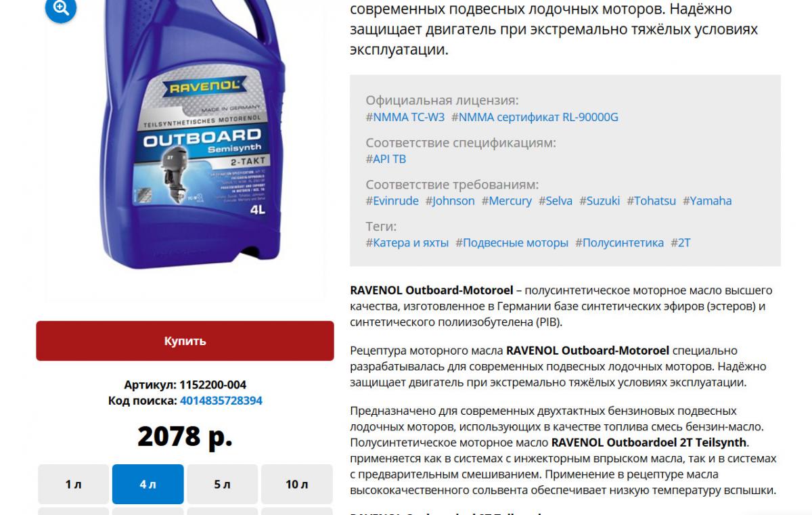The image size is (812, 515).
Task: Click the #Подвесные моторы tag
Action: coord(512,242)
